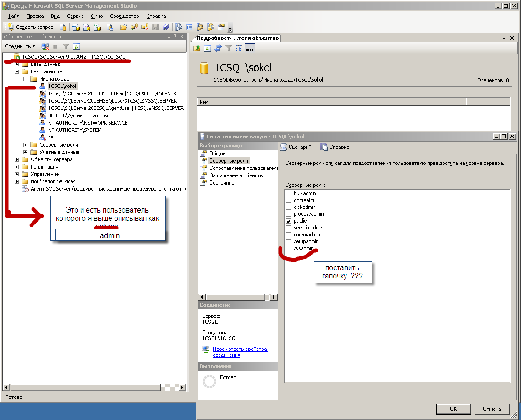The height and width of the screenshot is (420, 521).
Task: Select the Защищаемые объекты page
Action: coord(236,175)
